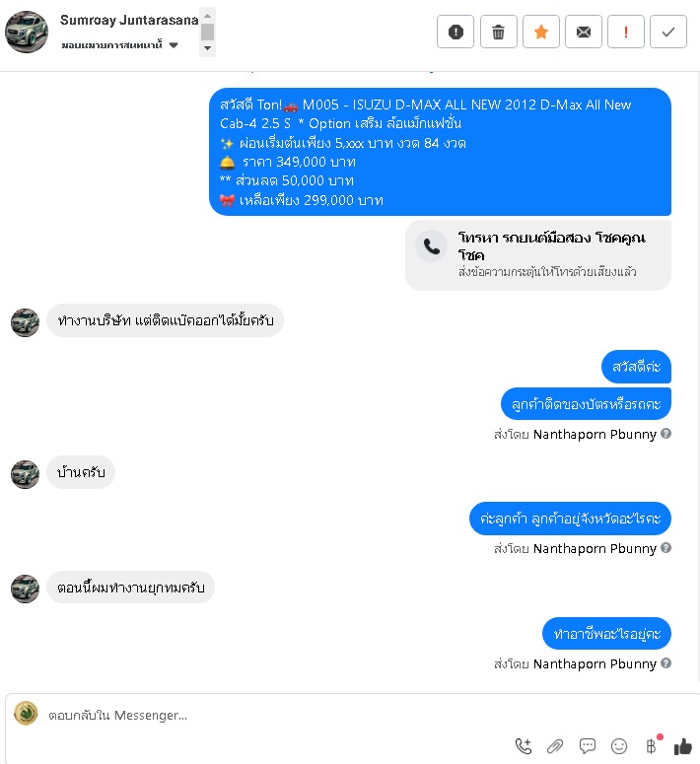Image resolution: width=700 pixels, height=764 pixels.
Task: Open Sumroay Juntarasana's profile name
Action: [x=129, y=20]
